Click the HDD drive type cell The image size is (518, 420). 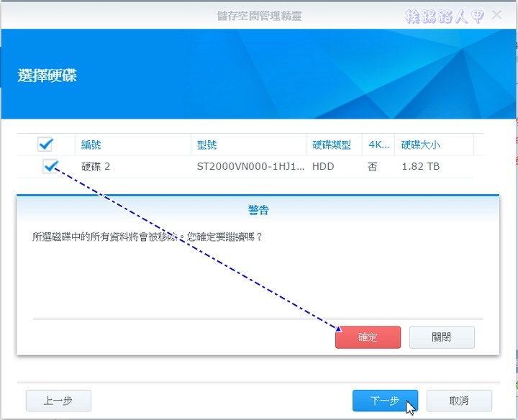323,166
